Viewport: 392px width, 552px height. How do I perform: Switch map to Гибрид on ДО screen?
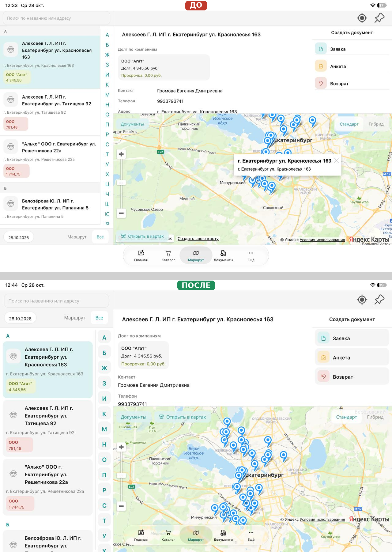[376, 124]
